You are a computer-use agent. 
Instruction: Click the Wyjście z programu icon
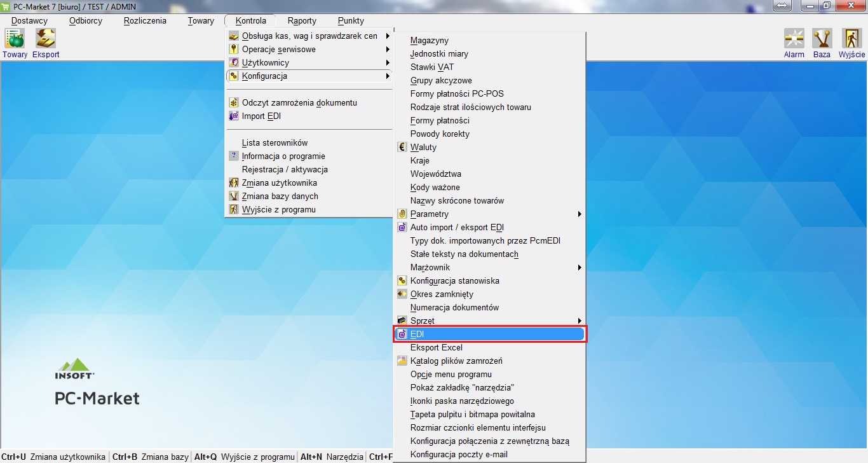click(234, 210)
